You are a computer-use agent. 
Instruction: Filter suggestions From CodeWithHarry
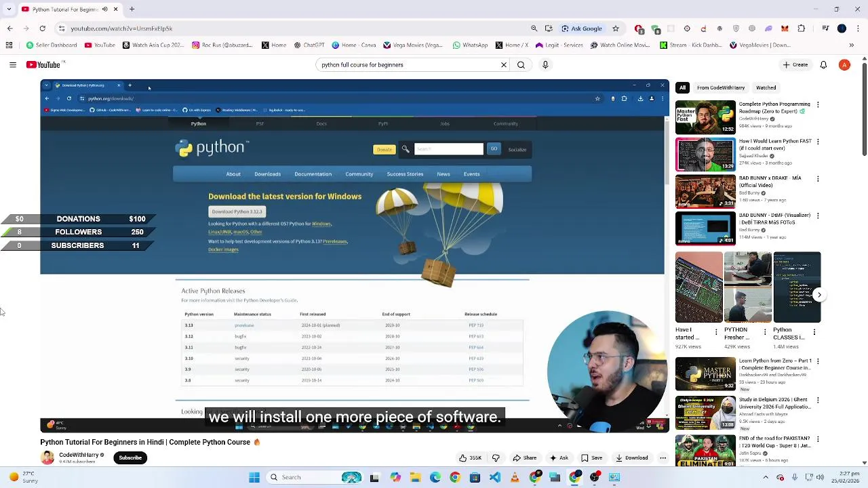click(x=721, y=87)
